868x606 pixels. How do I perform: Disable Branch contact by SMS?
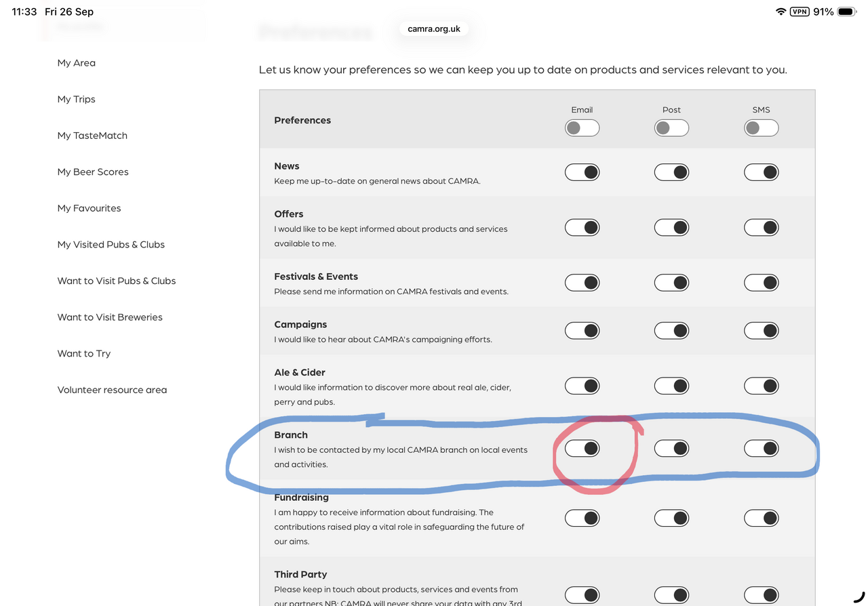(761, 448)
